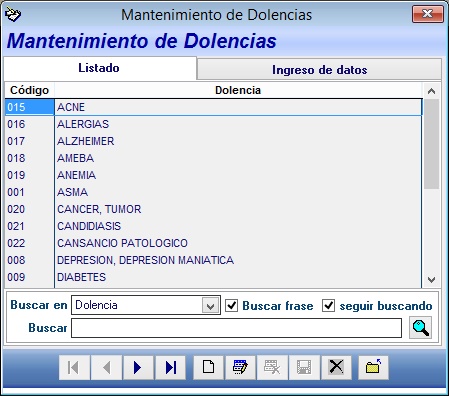Uncheck the seguir buscando checkbox
The image size is (449, 396).
point(328,305)
